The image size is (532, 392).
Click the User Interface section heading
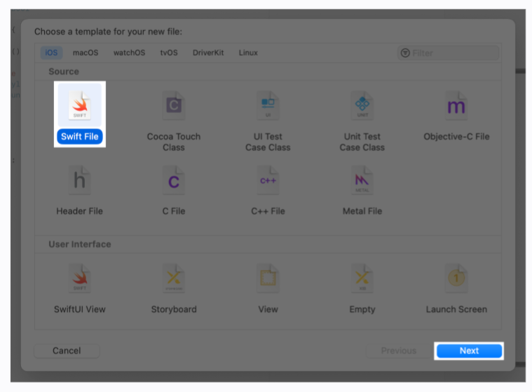point(80,244)
